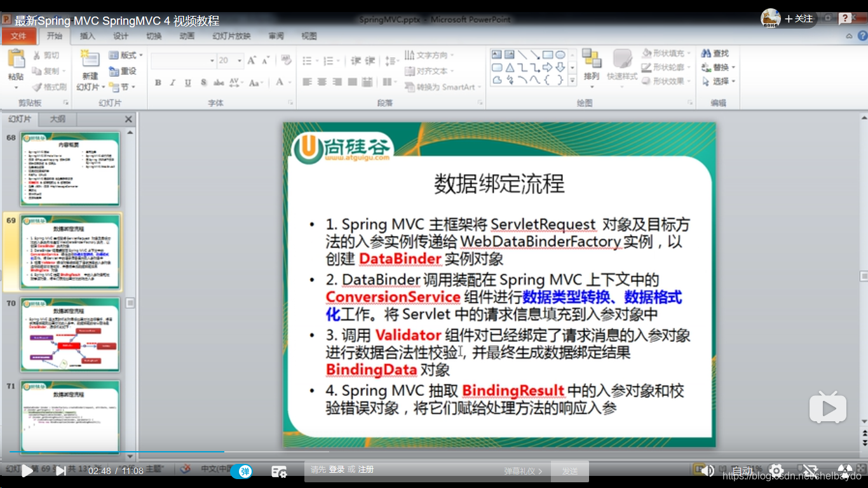Viewport: 868px width, 488px height.
Task: Toggle bold formatting
Action: pyautogui.click(x=157, y=83)
